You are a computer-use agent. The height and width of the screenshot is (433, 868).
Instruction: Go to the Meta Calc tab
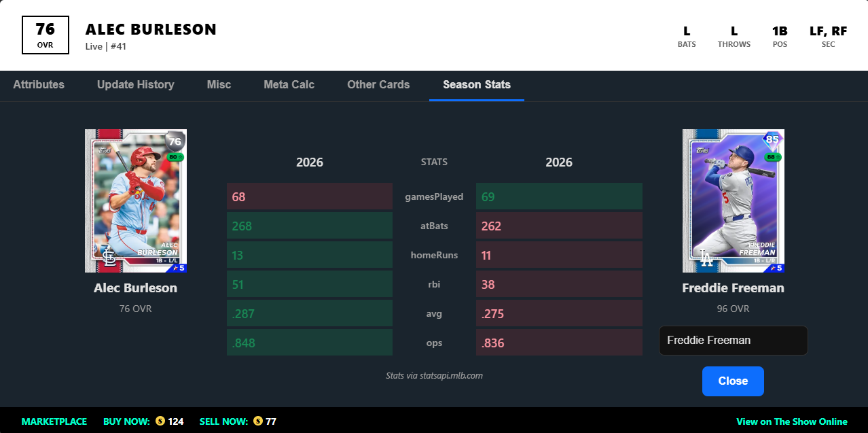(289, 85)
